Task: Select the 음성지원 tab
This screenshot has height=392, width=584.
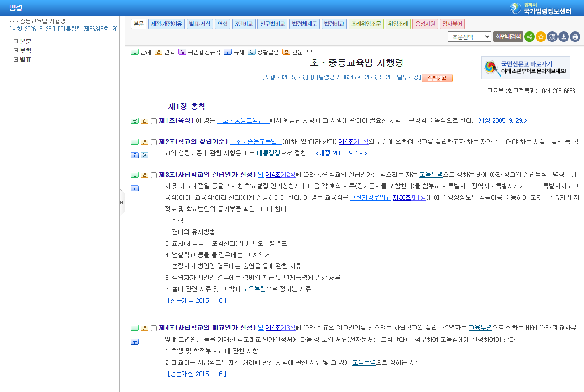Action: pyautogui.click(x=425, y=24)
